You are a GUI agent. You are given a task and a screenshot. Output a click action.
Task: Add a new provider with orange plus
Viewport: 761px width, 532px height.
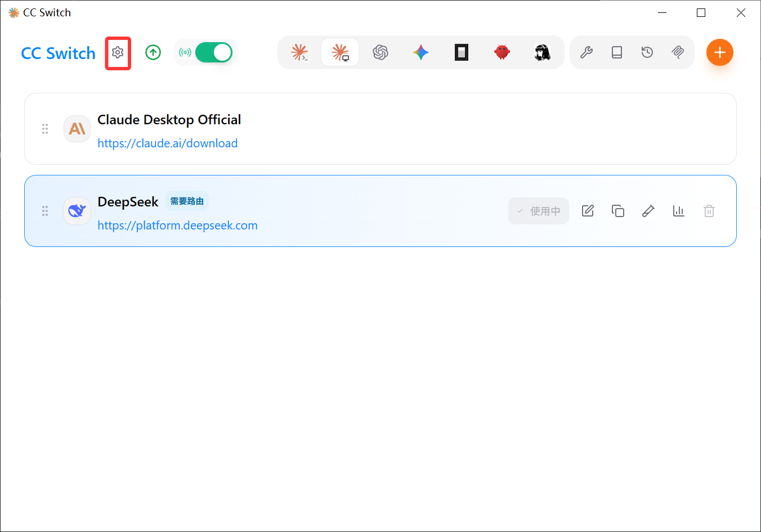(720, 52)
